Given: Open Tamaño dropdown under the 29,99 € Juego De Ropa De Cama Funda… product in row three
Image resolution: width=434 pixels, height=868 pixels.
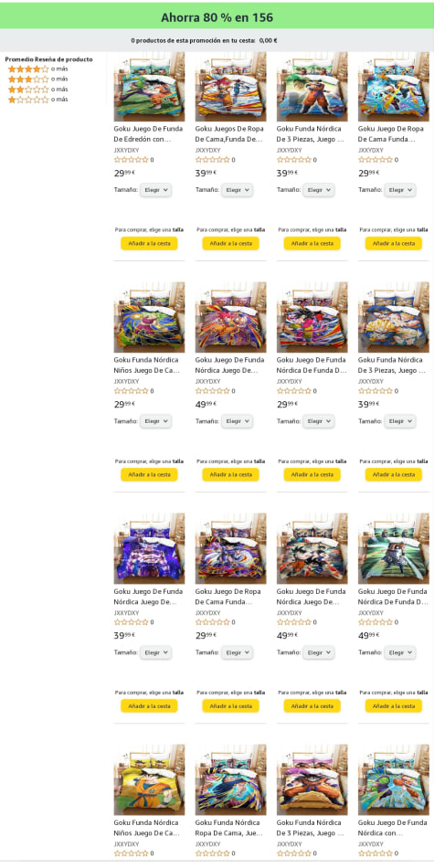Looking at the screenshot, I should (x=237, y=652).
